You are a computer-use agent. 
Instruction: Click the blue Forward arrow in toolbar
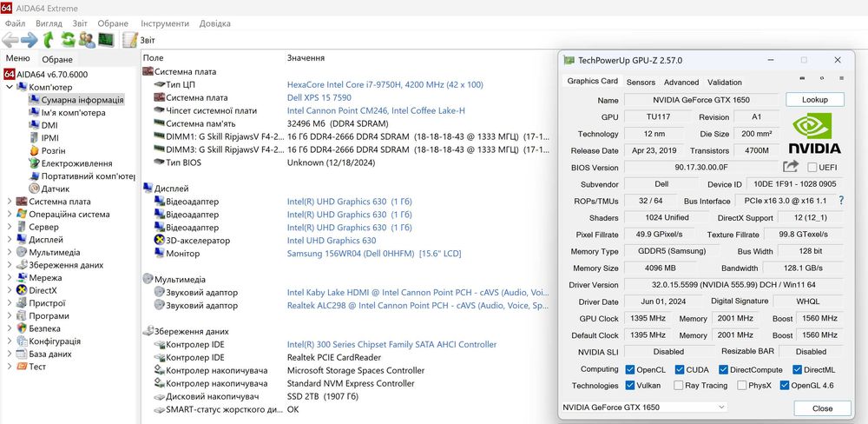(30, 40)
